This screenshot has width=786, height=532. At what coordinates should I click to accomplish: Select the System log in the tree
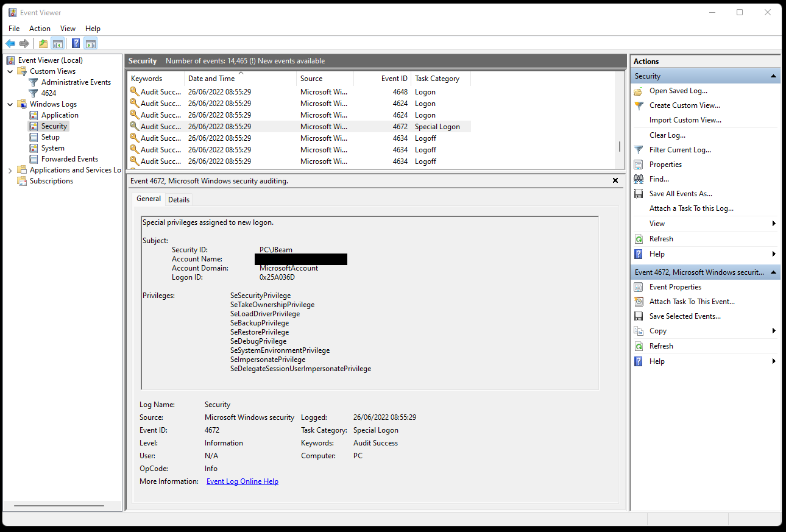pyautogui.click(x=53, y=148)
